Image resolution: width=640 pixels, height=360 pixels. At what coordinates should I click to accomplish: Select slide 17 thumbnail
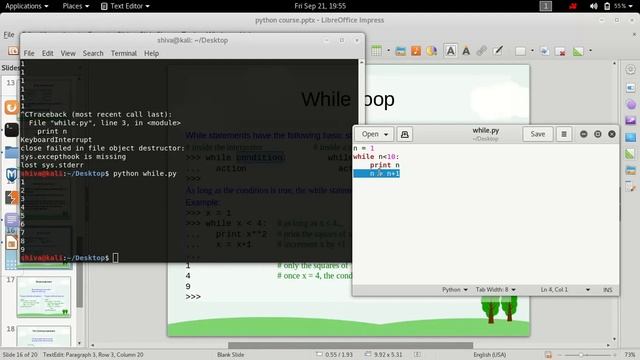click(44, 297)
